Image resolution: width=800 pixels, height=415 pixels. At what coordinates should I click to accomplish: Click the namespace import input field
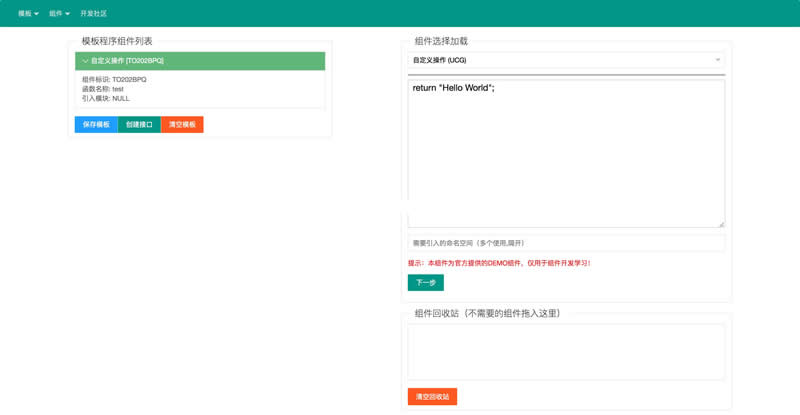[x=566, y=243]
